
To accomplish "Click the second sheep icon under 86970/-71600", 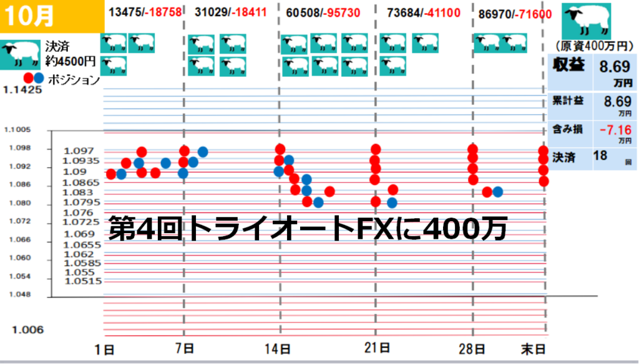I will [514, 43].
